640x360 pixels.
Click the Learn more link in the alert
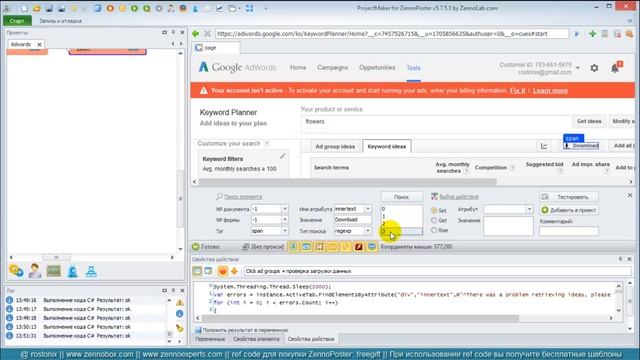[550, 91]
